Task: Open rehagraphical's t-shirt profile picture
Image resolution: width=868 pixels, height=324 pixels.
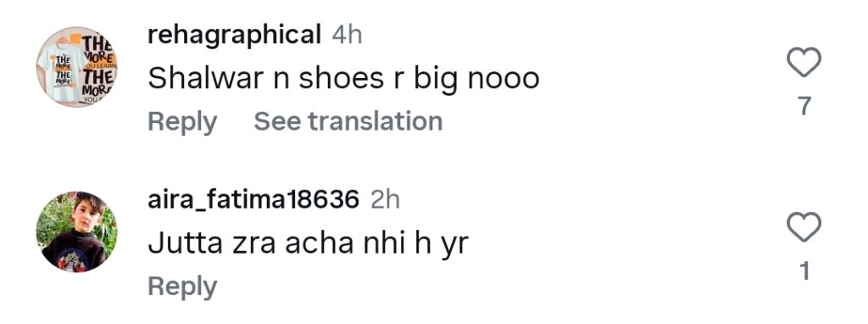Action: click(77, 66)
